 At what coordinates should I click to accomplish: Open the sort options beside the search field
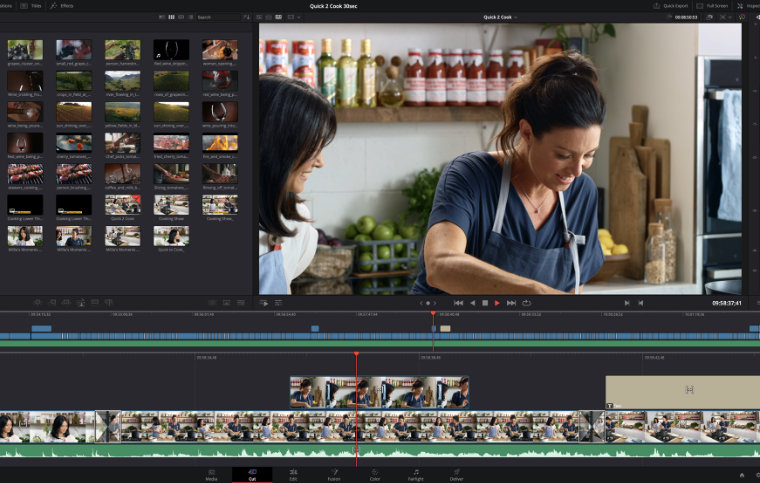pos(247,17)
